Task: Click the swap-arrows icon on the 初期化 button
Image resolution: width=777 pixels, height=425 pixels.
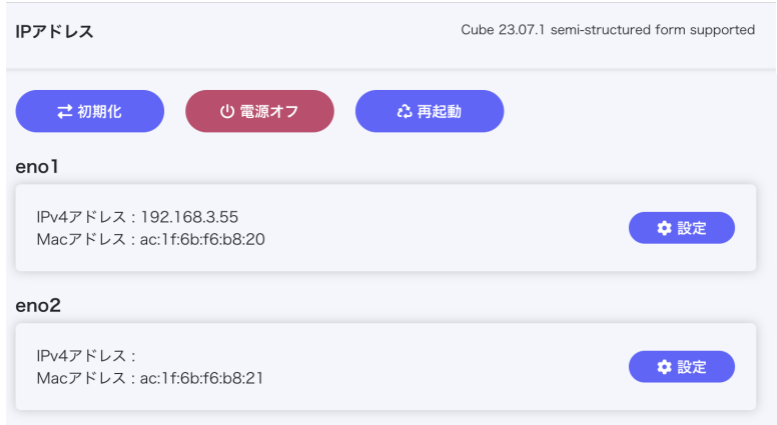Action: 65,112
